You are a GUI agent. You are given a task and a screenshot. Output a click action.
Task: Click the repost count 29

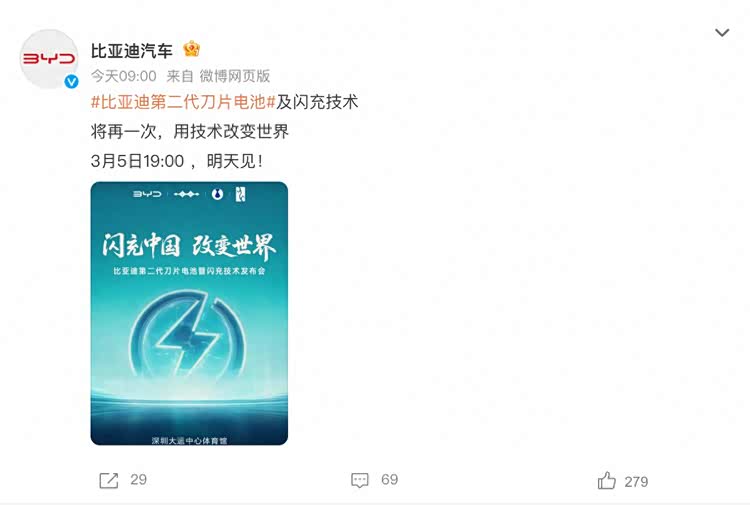point(139,480)
